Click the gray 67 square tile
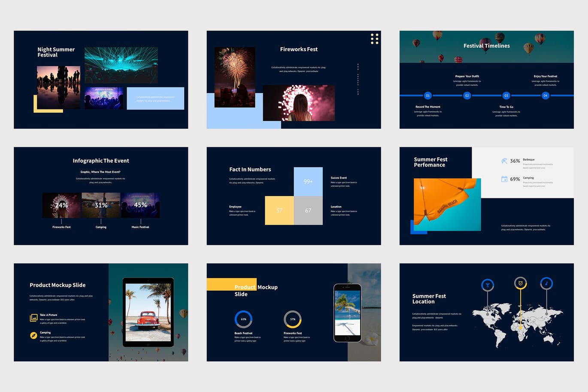This screenshot has width=588, height=392. click(308, 210)
